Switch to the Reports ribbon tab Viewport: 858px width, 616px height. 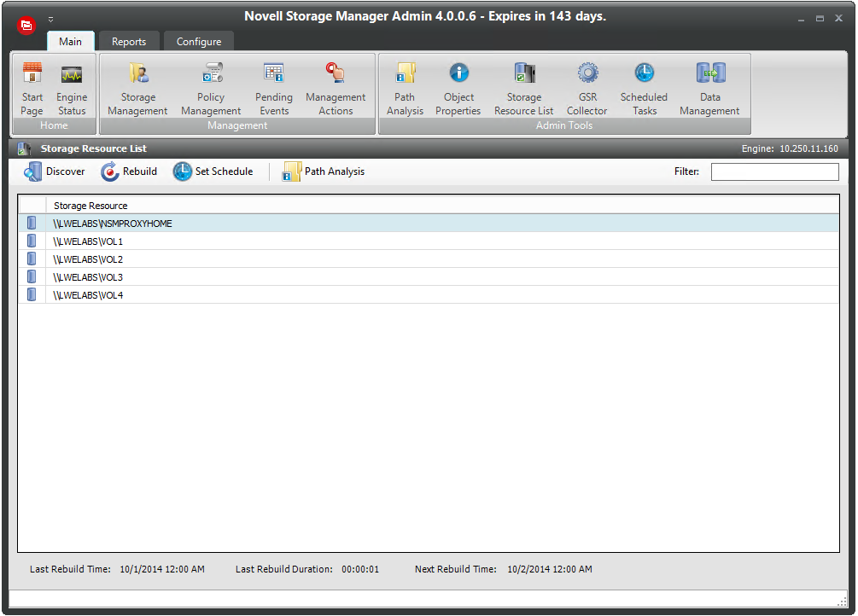click(x=129, y=42)
